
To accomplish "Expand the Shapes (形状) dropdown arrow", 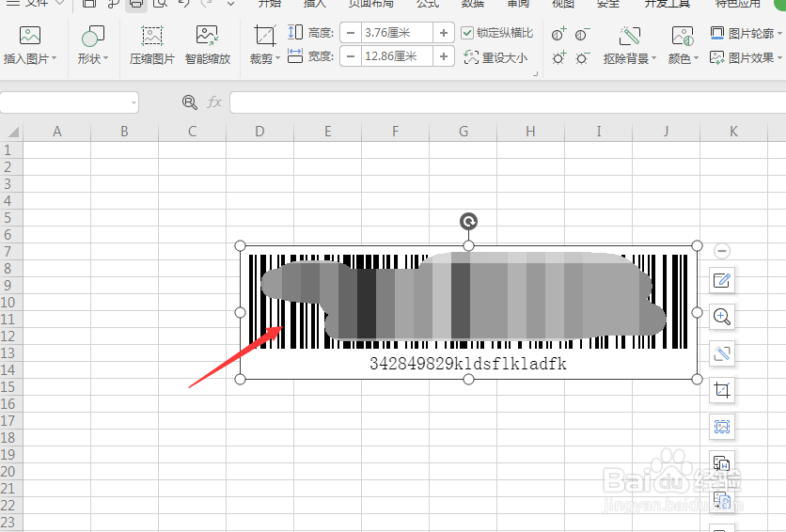I will [105, 58].
